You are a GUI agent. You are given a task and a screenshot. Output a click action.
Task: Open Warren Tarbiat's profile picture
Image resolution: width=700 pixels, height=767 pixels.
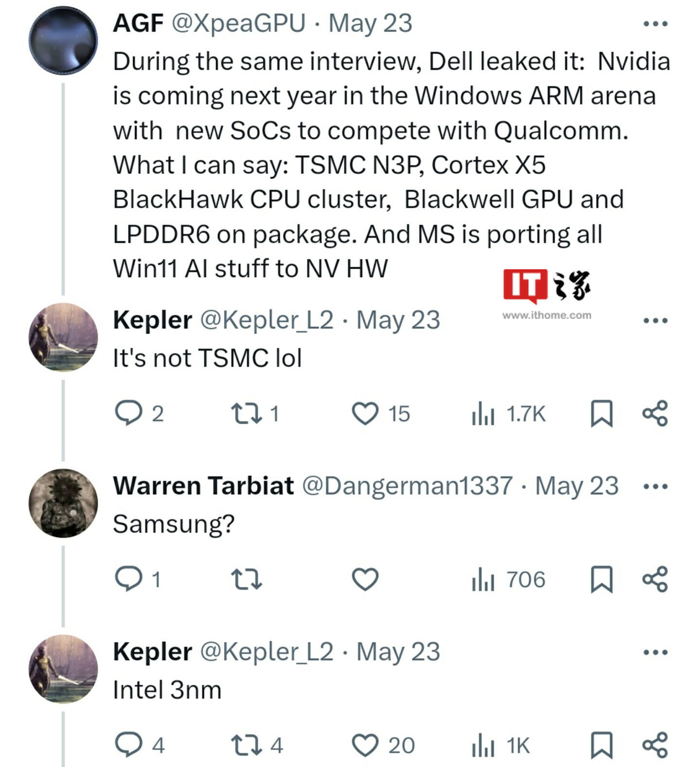(x=63, y=503)
